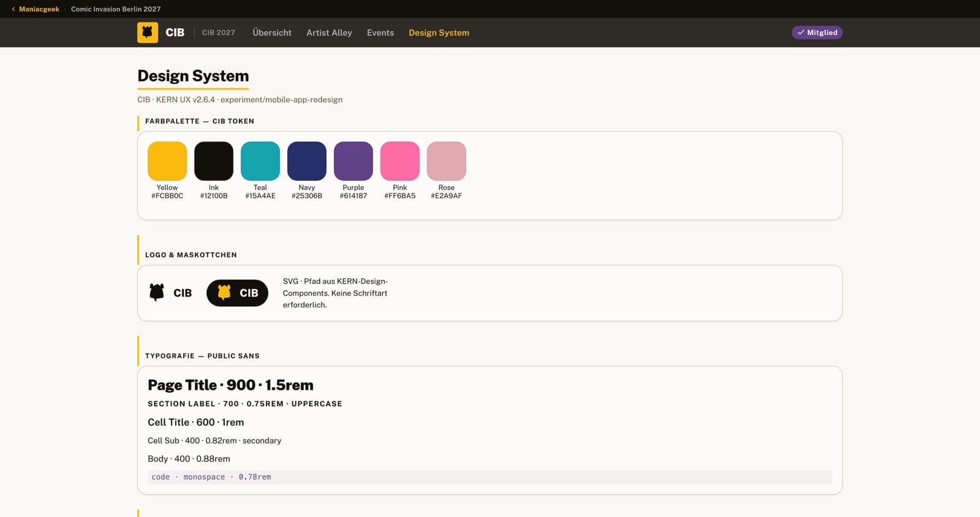Screen dimensions: 980x517
Task: Click the Section Label · 700 sample line
Action: coord(245,404)
